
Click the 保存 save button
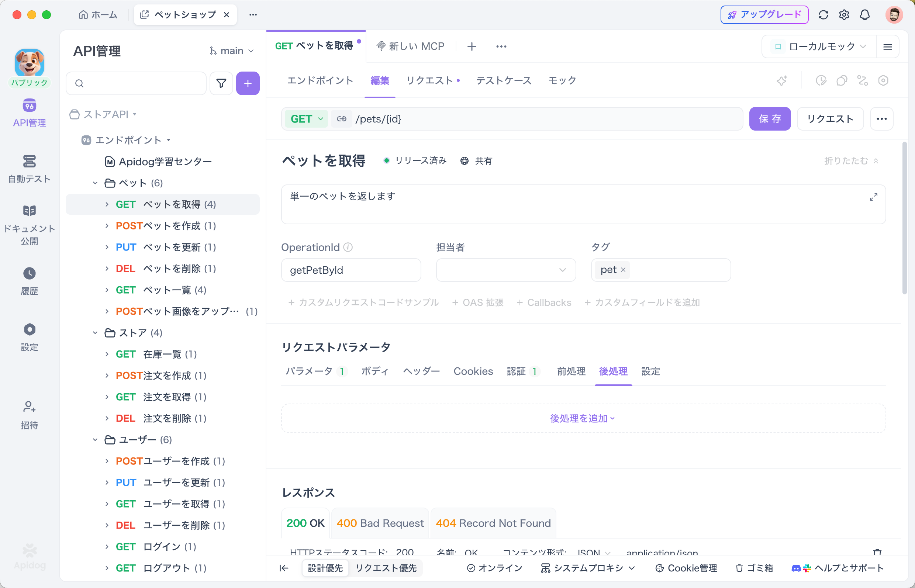[x=770, y=119]
